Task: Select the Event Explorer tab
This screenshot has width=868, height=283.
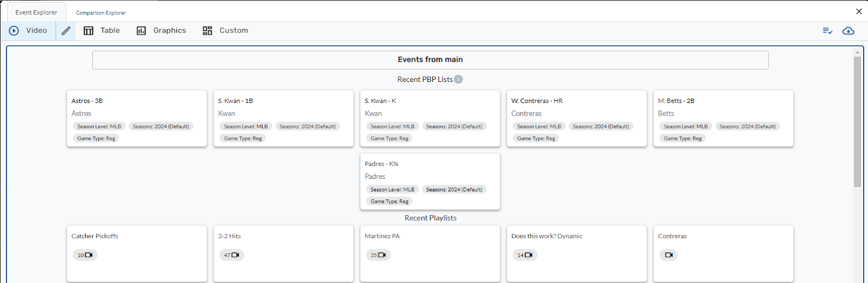Action: 36,12
